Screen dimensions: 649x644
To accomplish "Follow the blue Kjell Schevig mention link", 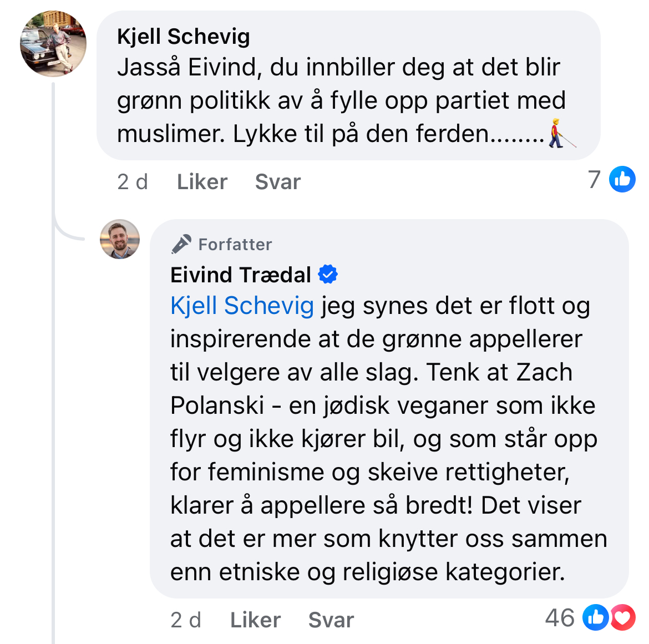I will tap(242, 306).
